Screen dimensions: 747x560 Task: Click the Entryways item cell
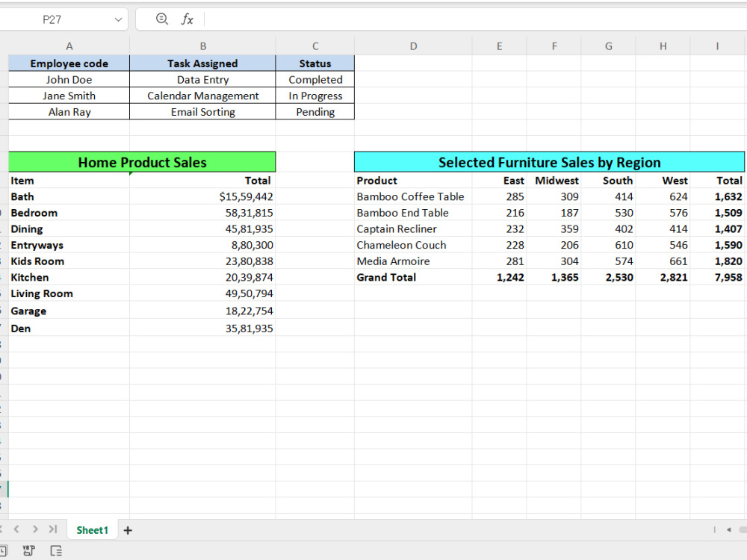pyautogui.click(x=69, y=245)
